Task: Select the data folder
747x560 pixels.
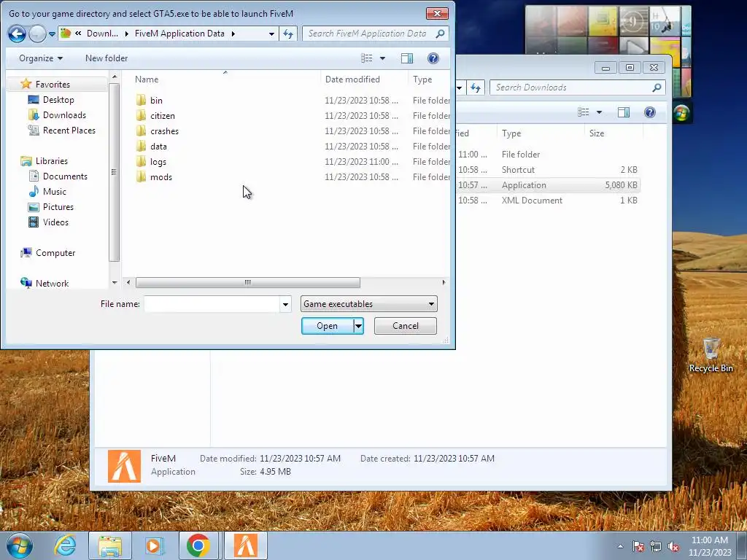Action: [158, 146]
